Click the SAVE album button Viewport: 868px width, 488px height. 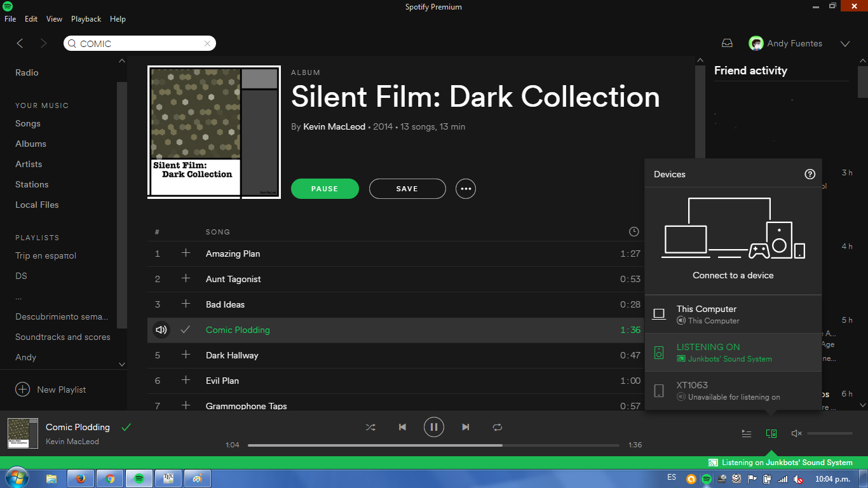coord(407,189)
